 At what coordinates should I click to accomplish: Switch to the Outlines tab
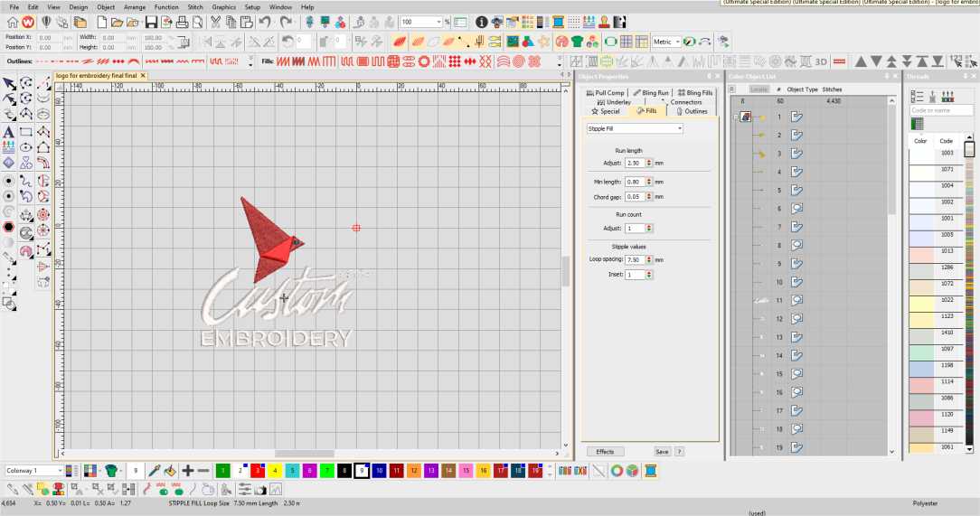692,111
